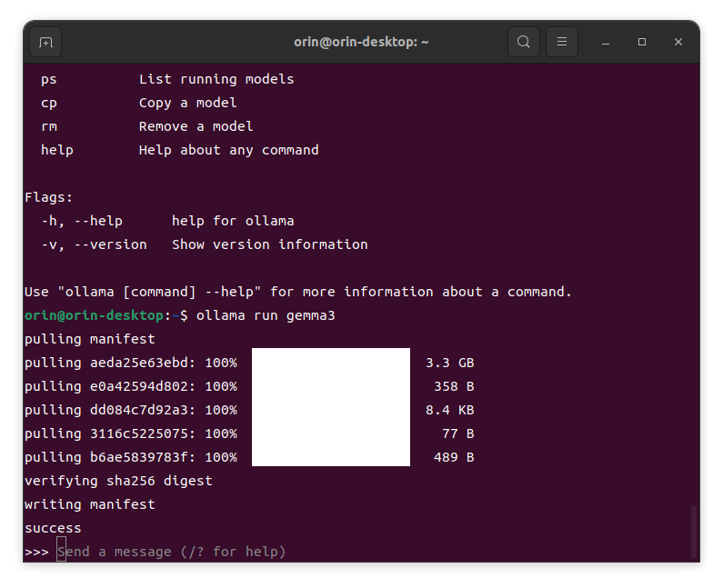Click the 3.3 GB download size

click(x=449, y=363)
